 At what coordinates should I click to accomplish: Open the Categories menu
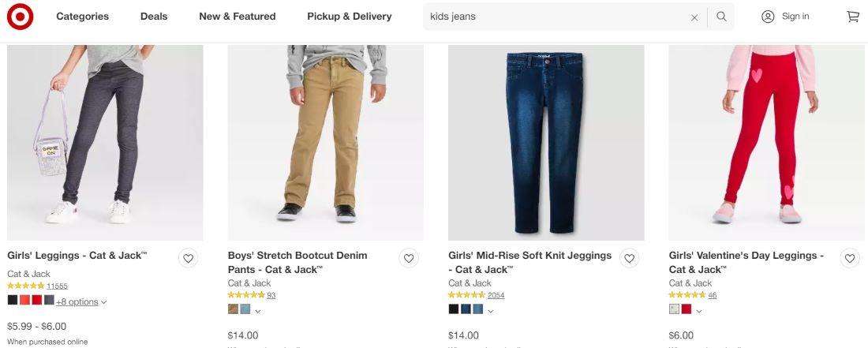click(x=83, y=17)
